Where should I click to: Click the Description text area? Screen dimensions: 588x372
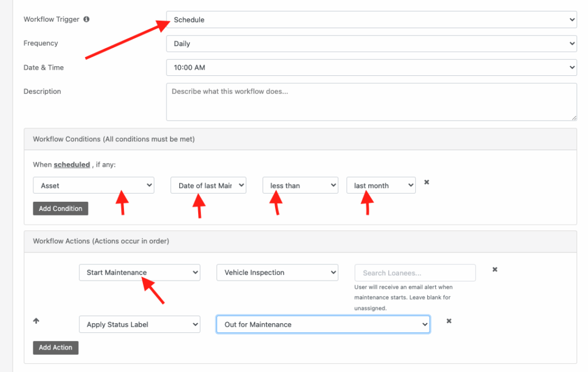(x=372, y=101)
